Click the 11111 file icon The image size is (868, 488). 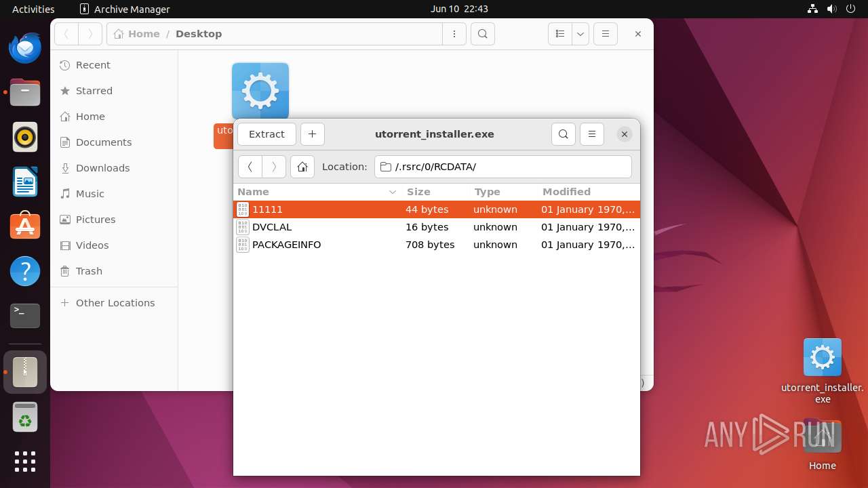[x=243, y=209]
